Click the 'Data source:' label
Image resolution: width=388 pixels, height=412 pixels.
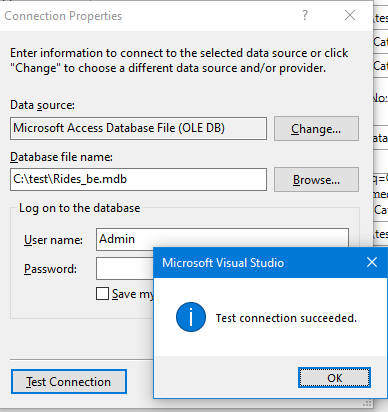coord(42,105)
